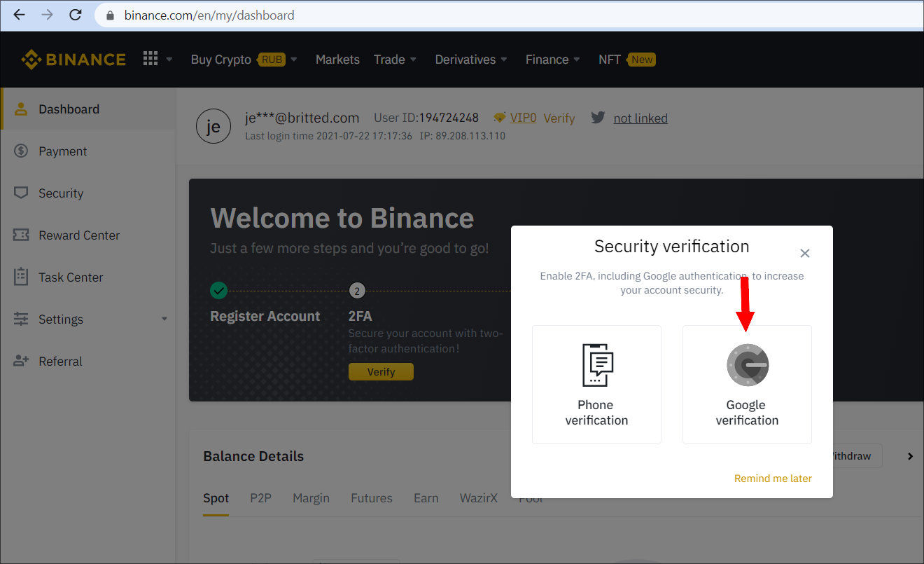
Task: Click the Referral add-person icon
Action: 21,361
